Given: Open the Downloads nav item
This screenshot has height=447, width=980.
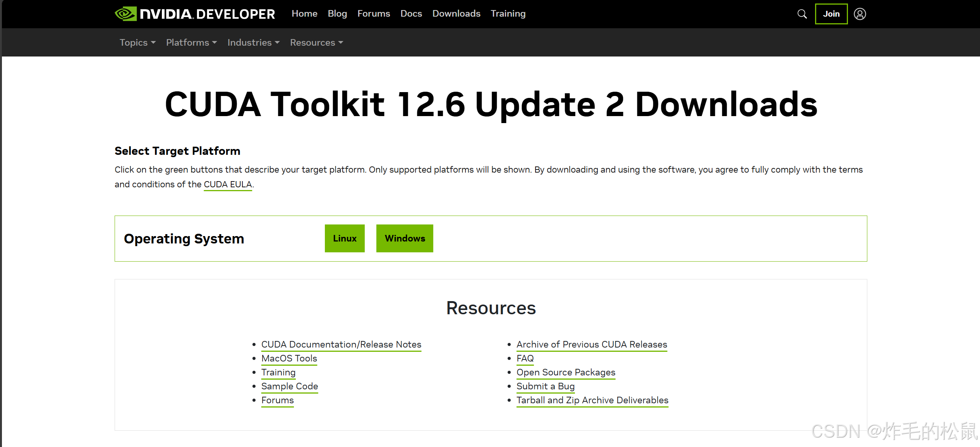Looking at the screenshot, I should pos(456,14).
